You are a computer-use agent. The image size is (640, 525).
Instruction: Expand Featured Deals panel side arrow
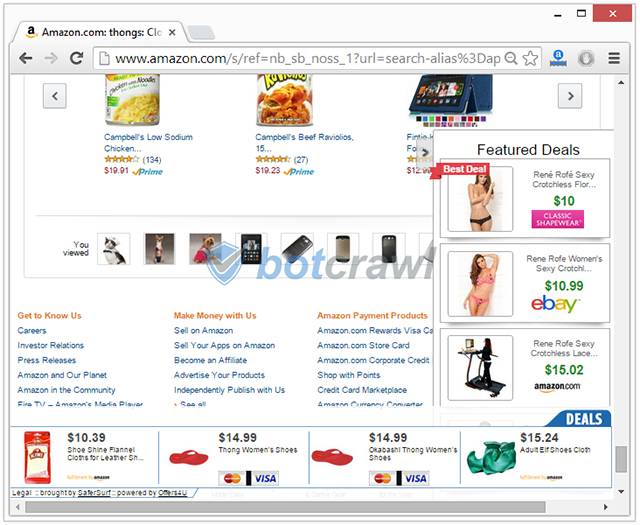[x=425, y=152]
